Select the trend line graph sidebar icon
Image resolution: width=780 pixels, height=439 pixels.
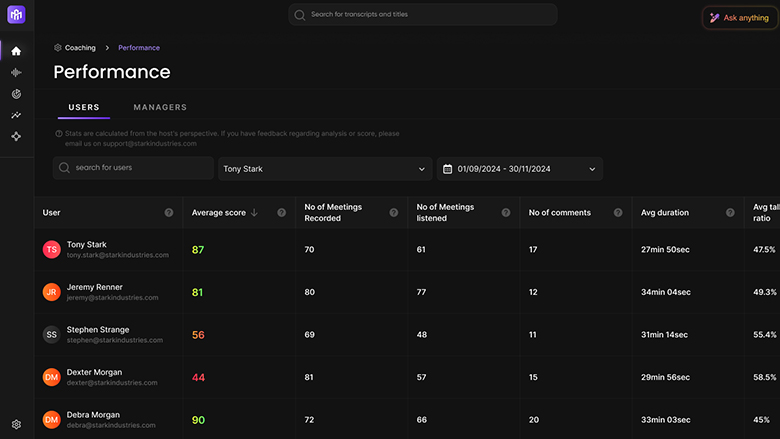16,115
